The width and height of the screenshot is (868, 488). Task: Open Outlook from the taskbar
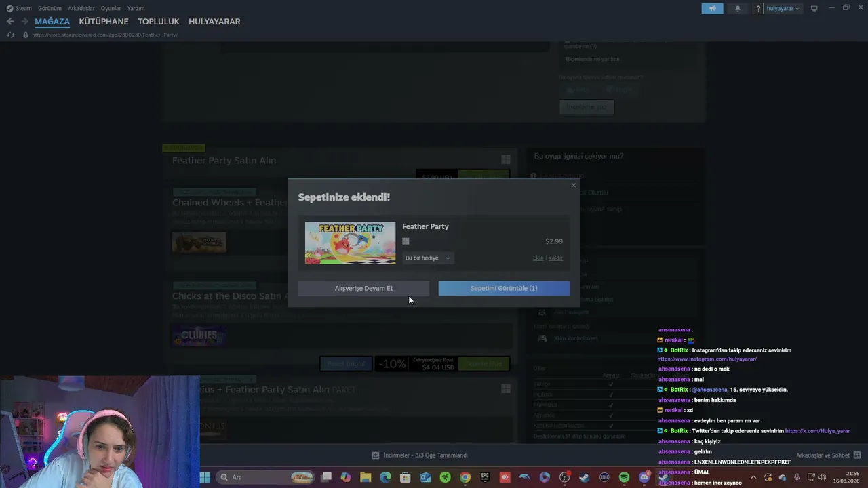click(425, 477)
